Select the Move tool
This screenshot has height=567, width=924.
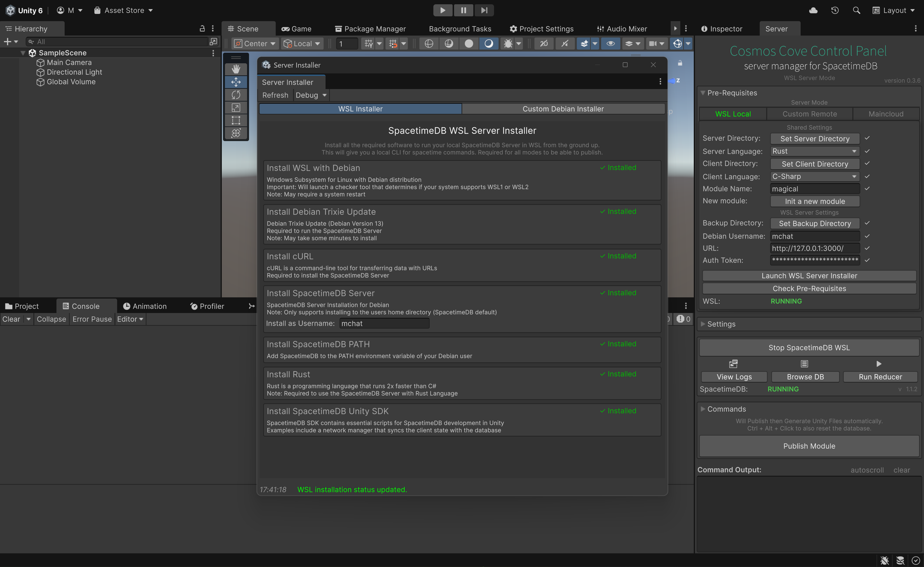(x=236, y=82)
